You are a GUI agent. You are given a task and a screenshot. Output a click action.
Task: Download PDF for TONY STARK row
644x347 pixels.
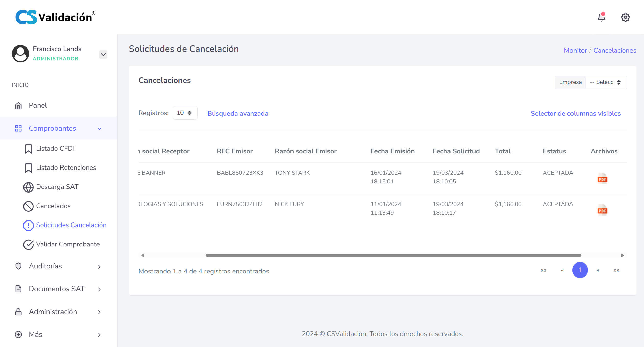click(602, 178)
